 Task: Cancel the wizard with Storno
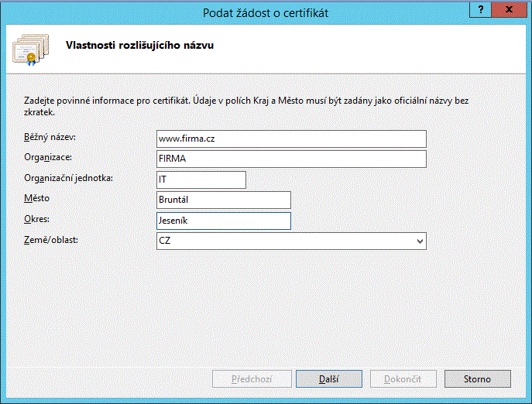pyautogui.click(x=477, y=379)
